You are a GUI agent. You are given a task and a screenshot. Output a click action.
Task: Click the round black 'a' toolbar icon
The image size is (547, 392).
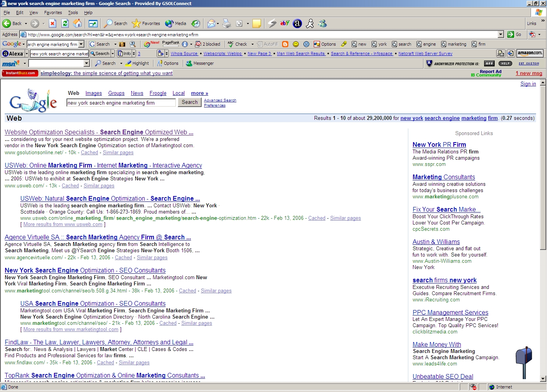click(297, 23)
